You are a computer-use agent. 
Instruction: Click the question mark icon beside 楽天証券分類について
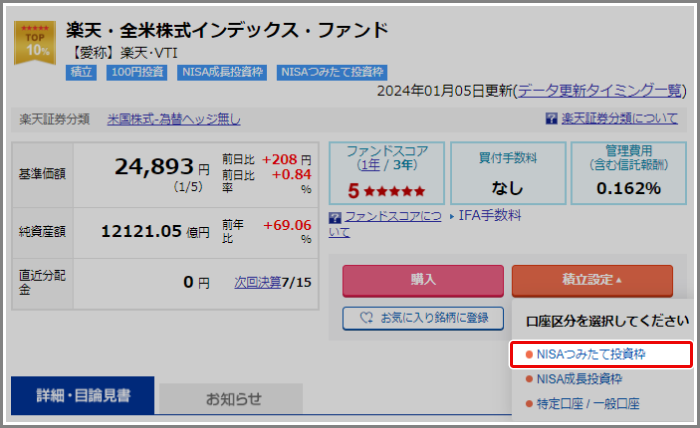coord(551,118)
